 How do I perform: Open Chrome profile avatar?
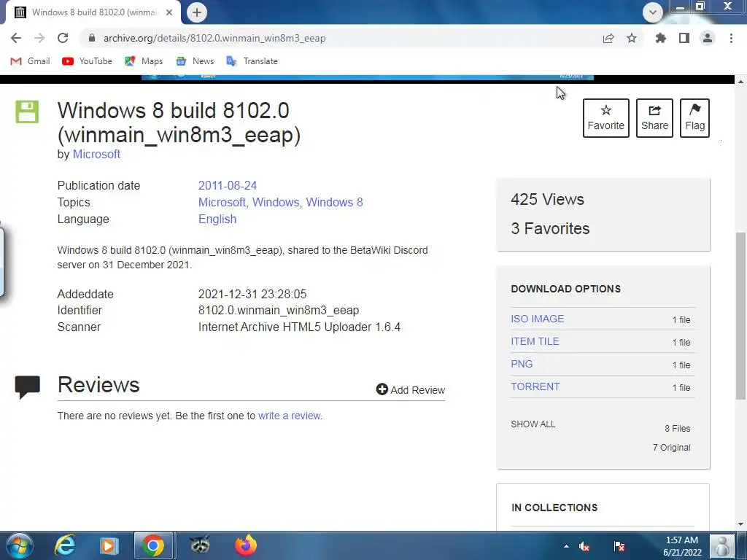point(708,38)
